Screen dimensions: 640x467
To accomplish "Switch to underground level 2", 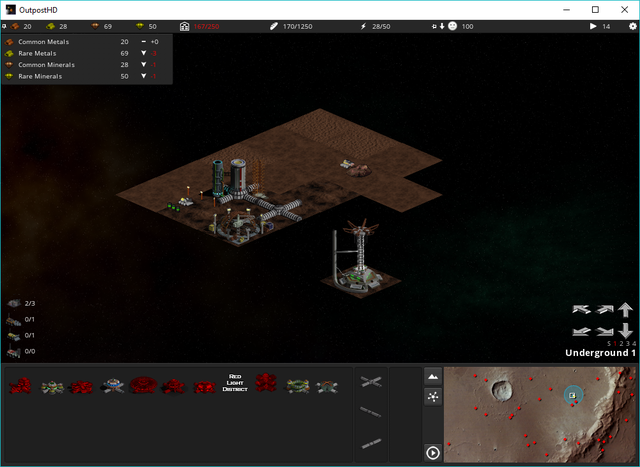I will (621, 344).
